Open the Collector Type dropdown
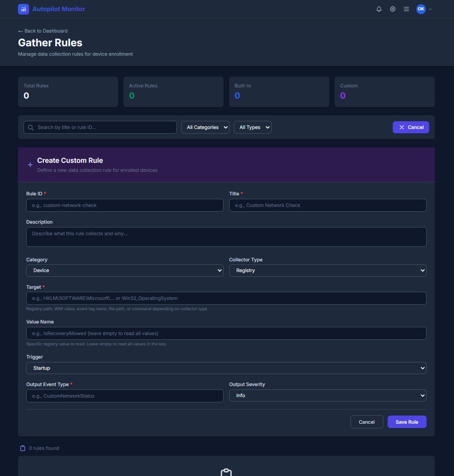Screen dimensions: 454x476 (x=328, y=270)
